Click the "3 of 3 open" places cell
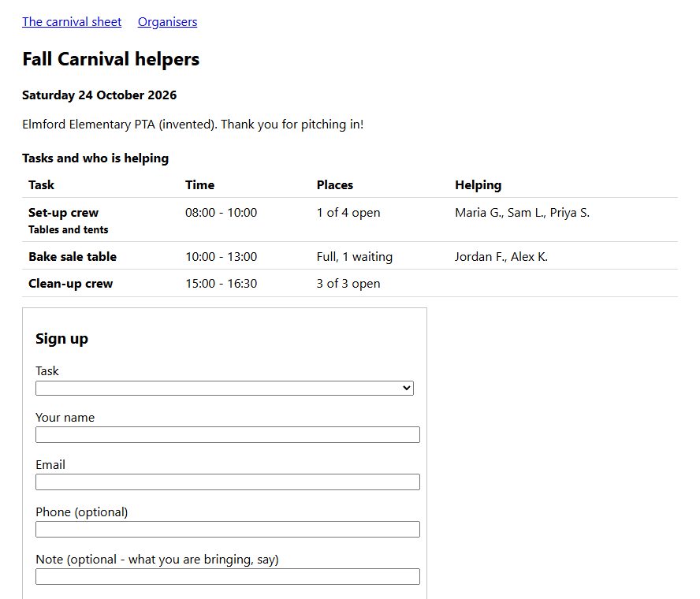The width and height of the screenshot is (700, 599). click(x=348, y=284)
